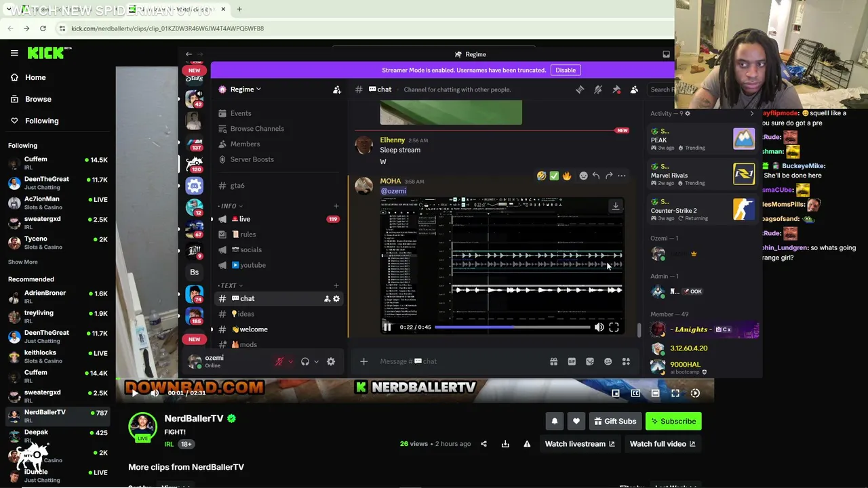The width and height of the screenshot is (868, 488).
Task: Collapse the TEXT channel category
Action: pyautogui.click(x=231, y=286)
